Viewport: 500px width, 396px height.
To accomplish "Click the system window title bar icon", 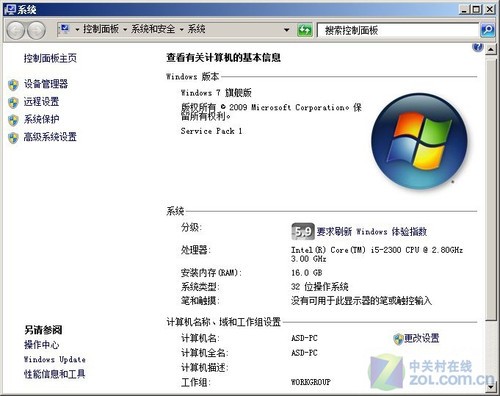I will point(10,9).
